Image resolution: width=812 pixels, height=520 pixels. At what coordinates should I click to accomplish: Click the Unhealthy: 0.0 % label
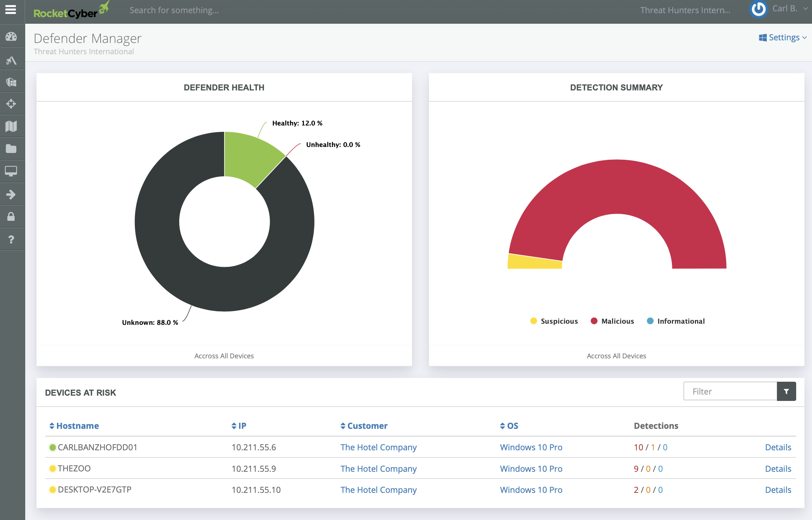pyautogui.click(x=333, y=145)
